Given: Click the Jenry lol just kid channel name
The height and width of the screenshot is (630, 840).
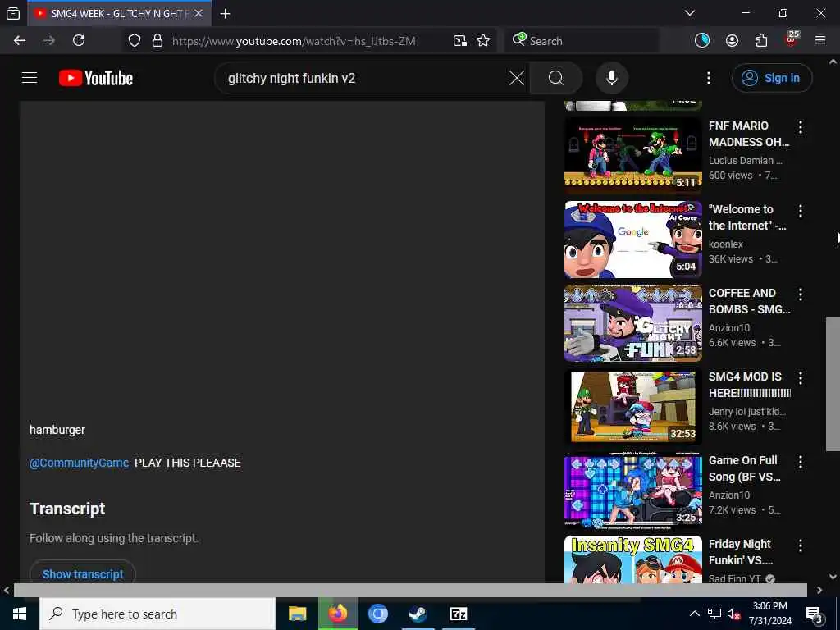Looking at the screenshot, I should [746, 412].
